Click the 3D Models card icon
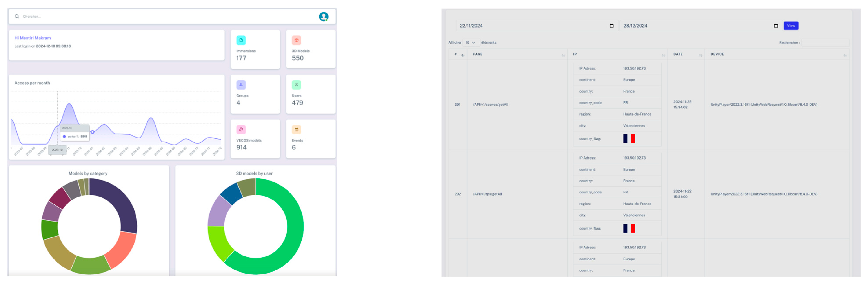868x285 pixels. (x=296, y=40)
